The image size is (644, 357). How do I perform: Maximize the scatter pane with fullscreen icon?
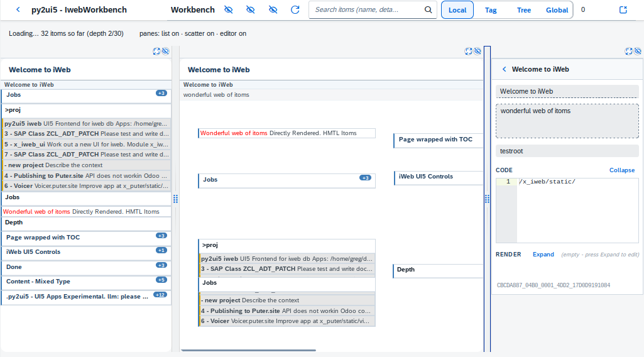tap(468, 52)
